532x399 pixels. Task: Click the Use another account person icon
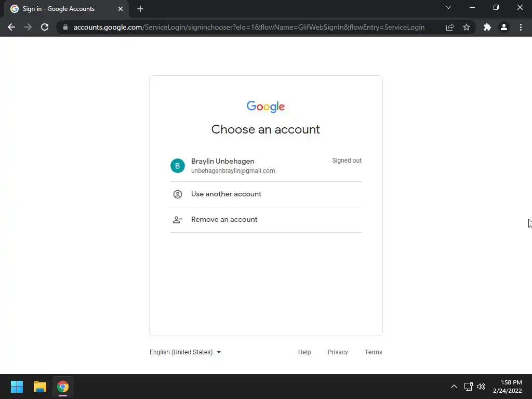(x=178, y=194)
